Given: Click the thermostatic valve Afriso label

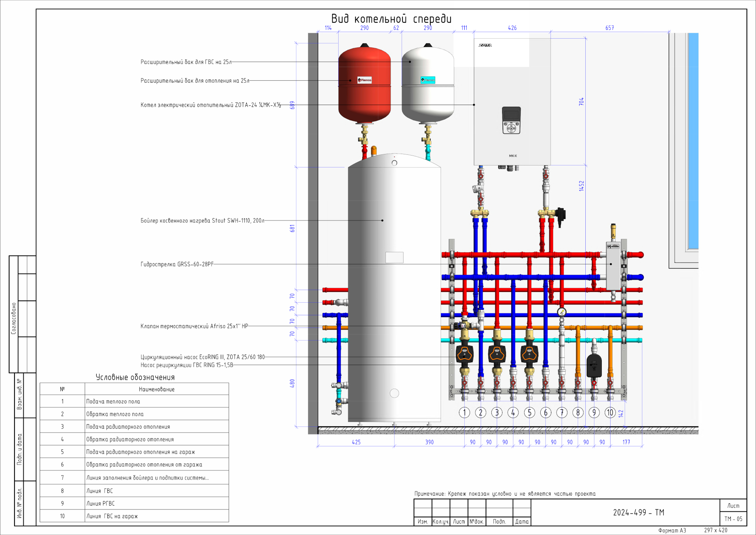Looking at the screenshot, I should click(x=194, y=326).
